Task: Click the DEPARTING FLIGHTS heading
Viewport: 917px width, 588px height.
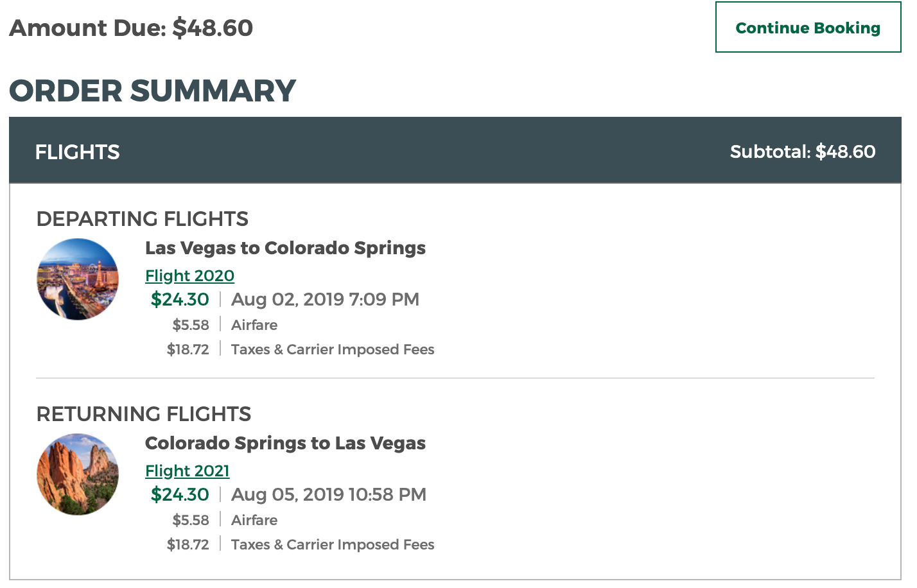Action: pyautogui.click(x=142, y=219)
